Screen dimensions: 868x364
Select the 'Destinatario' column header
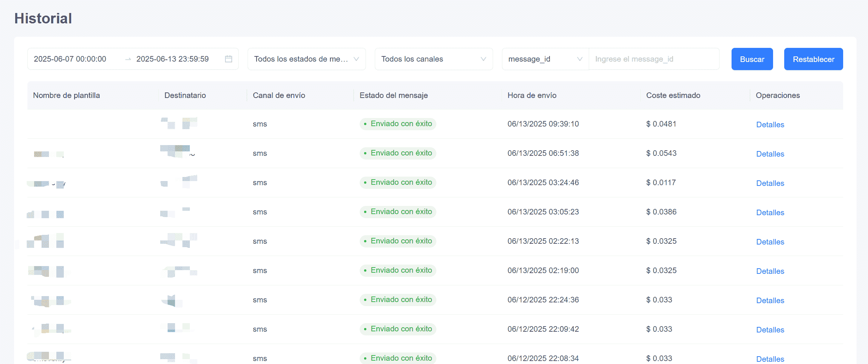(x=185, y=95)
